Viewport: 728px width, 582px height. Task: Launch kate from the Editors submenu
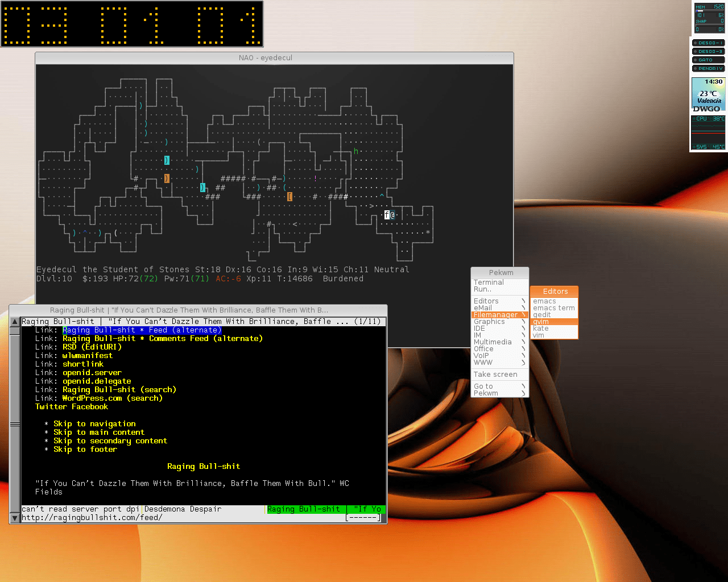[x=555, y=329]
